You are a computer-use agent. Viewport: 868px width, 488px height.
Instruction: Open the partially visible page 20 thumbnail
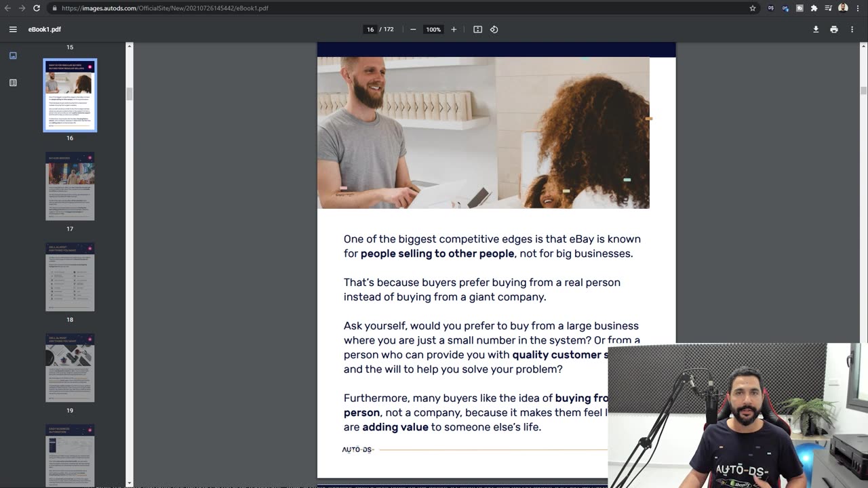[70, 455]
